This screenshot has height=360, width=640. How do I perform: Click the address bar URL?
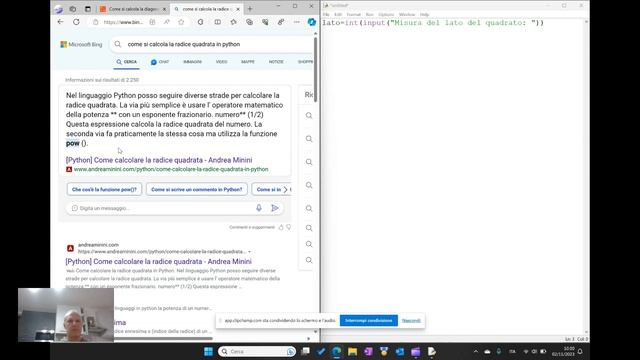coord(123,22)
